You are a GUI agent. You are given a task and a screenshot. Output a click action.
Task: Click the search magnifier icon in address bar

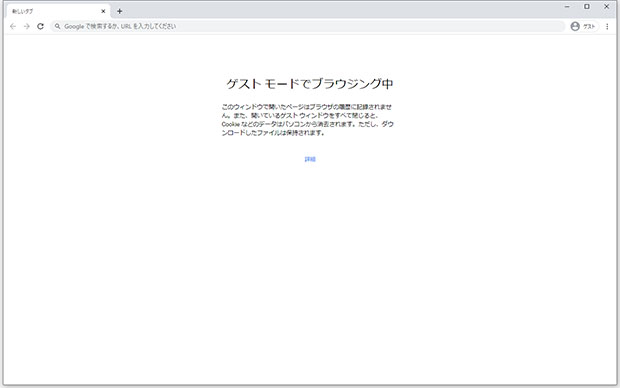coord(57,26)
